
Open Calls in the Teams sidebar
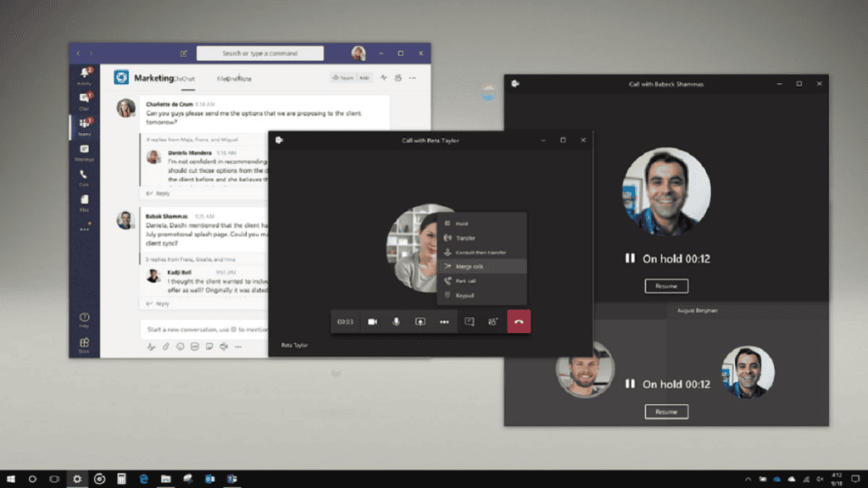click(84, 177)
